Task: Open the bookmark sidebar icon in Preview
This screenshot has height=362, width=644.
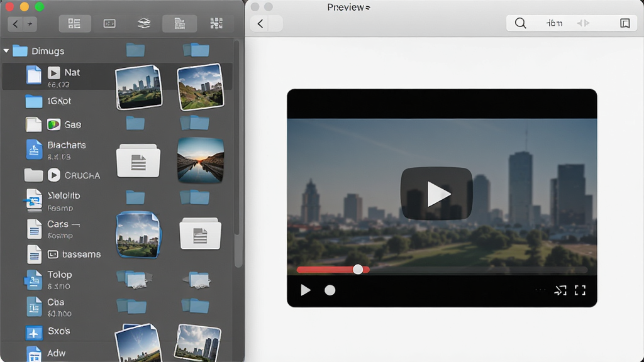Action: tap(625, 23)
